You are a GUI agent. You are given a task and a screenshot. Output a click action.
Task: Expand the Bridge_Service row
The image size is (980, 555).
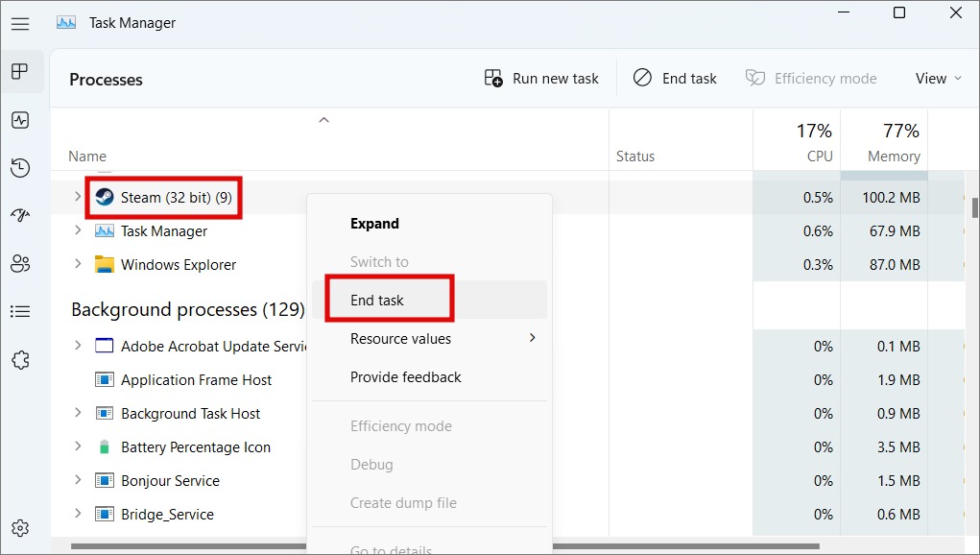point(78,514)
